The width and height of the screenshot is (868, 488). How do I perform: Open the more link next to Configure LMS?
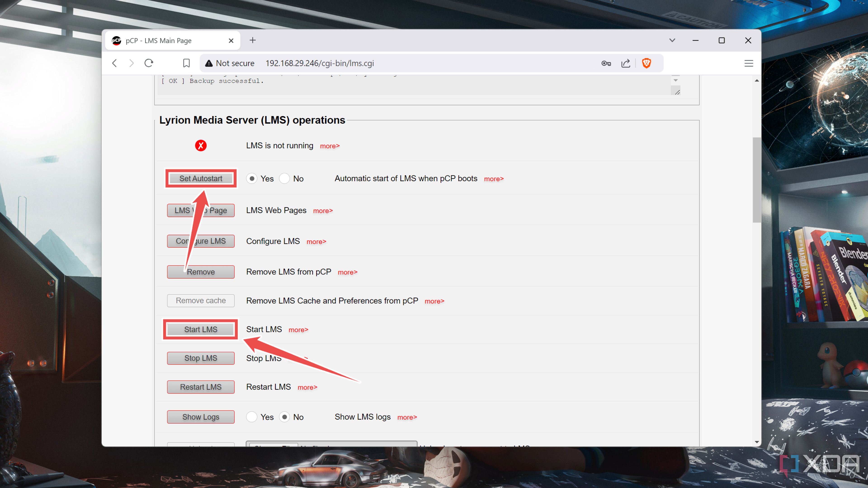[x=316, y=242]
